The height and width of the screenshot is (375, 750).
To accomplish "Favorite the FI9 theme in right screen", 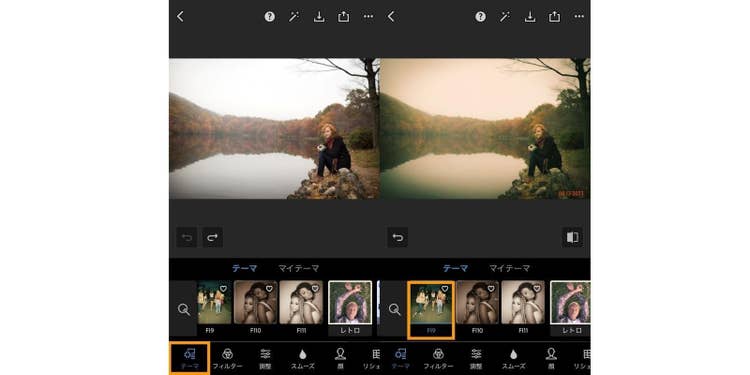I will [445, 288].
